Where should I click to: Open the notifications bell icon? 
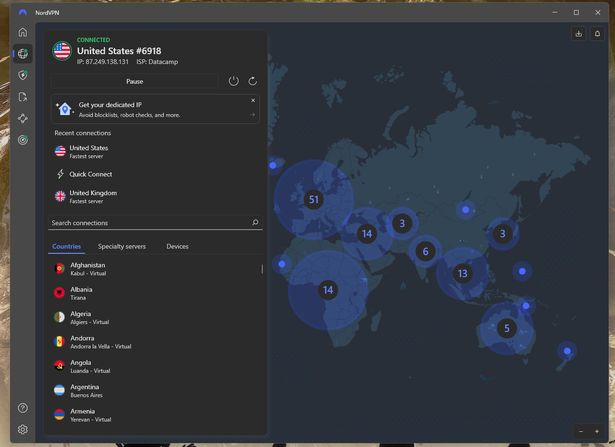pos(597,34)
